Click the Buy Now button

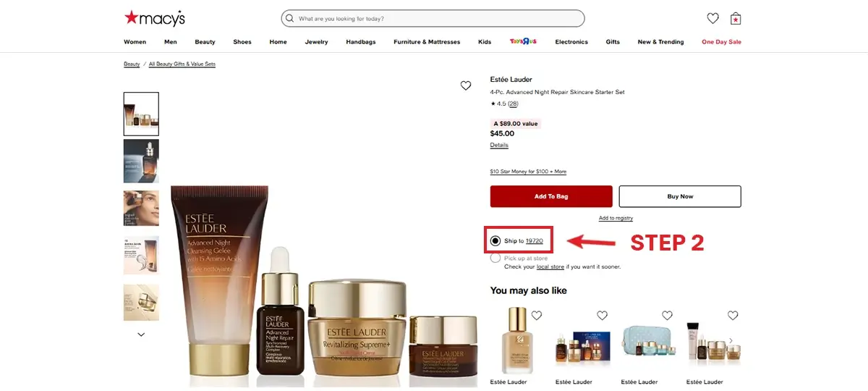(x=680, y=196)
